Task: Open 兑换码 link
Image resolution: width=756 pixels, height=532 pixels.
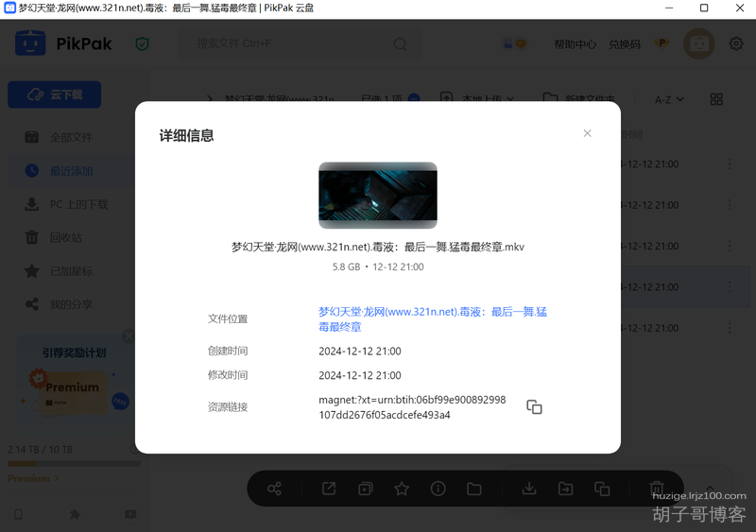Action: pos(625,43)
